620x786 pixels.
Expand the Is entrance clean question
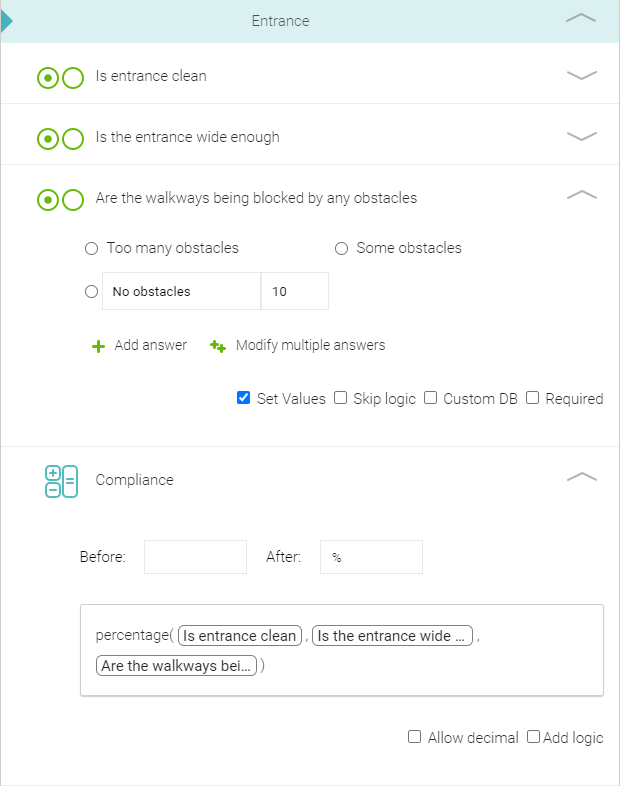pos(581,75)
